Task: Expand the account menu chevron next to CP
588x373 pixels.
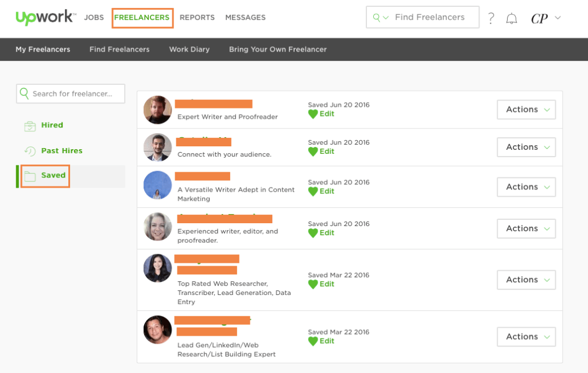Action: (x=558, y=18)
